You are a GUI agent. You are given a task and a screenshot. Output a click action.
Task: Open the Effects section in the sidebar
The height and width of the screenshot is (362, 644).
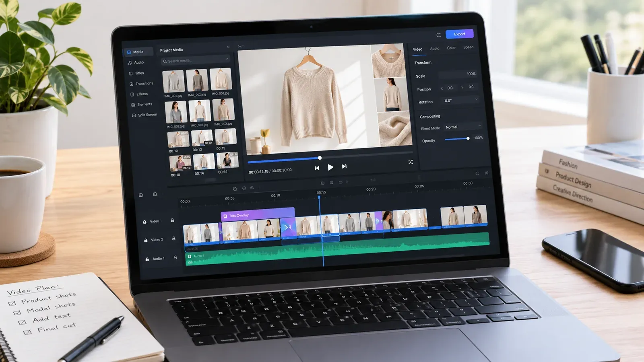(139, 94)
